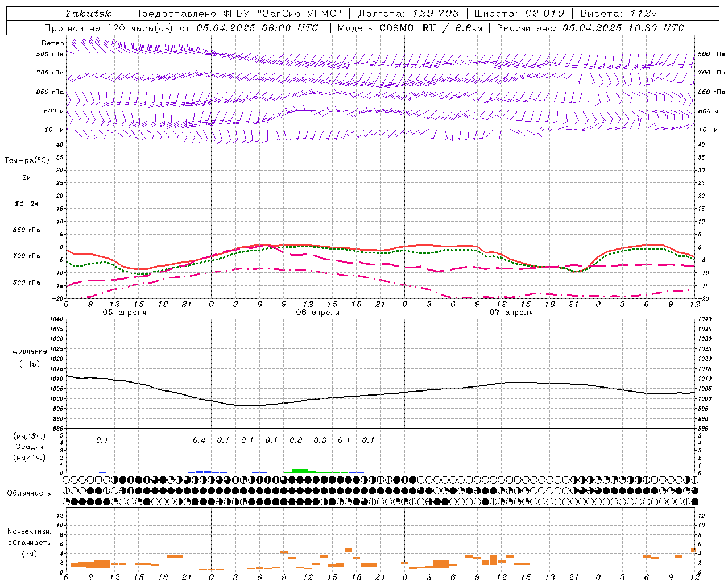Click the 0.4 precipitation value

click(x=199, y=440)
